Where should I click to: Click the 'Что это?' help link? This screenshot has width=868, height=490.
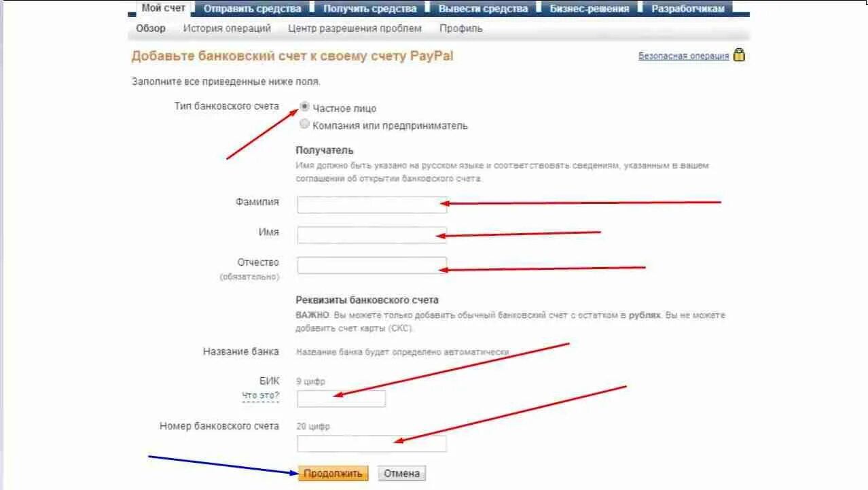click(260, 396)
